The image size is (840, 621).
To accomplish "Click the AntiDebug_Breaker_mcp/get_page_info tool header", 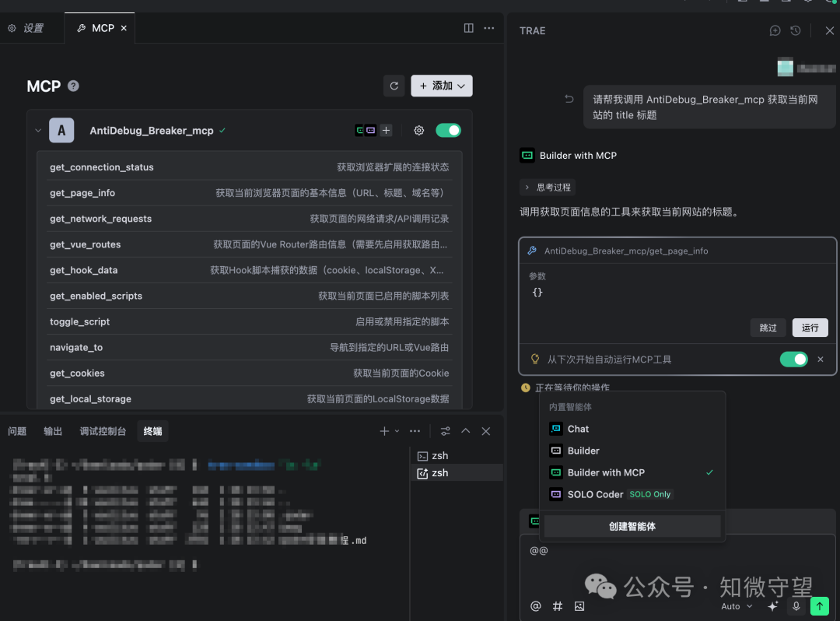I will coord(677,251).
